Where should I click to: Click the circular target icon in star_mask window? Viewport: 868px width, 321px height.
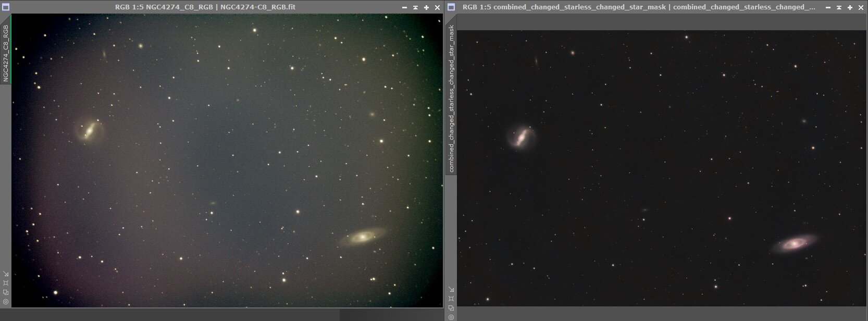(451, 316)
